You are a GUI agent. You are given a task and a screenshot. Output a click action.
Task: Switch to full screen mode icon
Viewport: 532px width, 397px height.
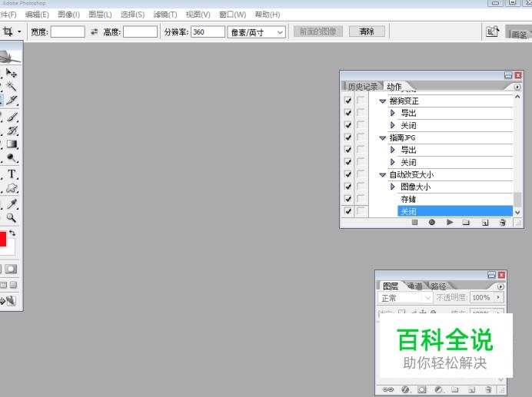pos(13,285)
